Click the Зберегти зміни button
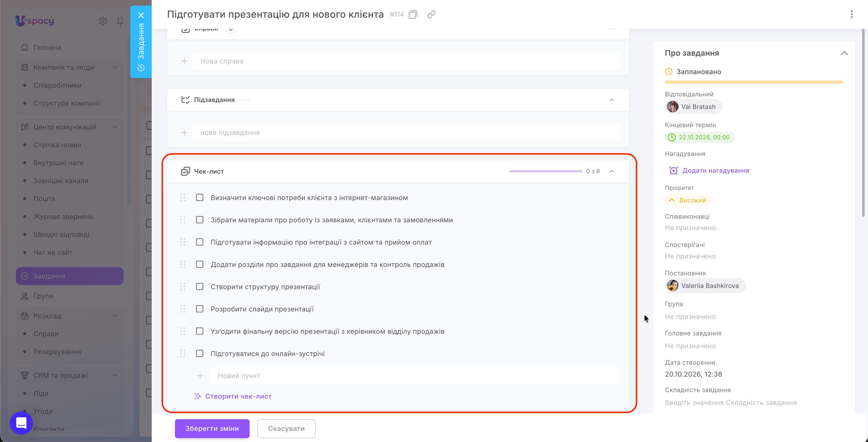Image resolution: width=868 pixels, height=442 pixels. coord(212,428)
